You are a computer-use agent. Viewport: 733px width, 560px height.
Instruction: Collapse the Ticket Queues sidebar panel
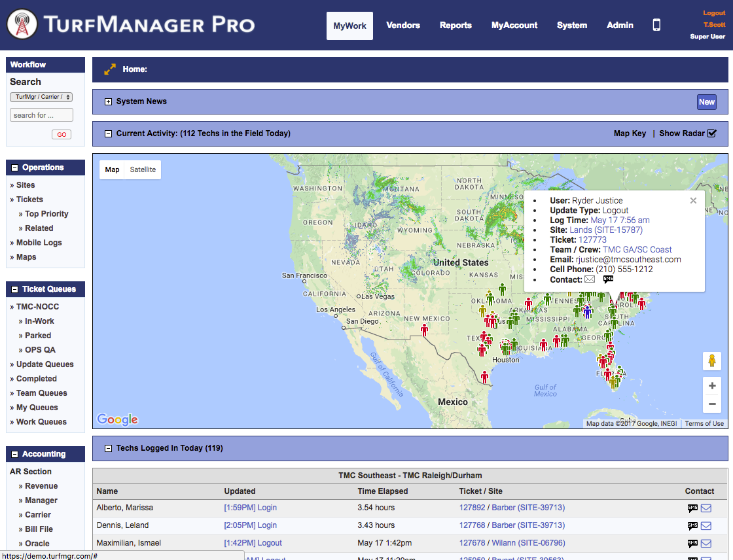click(x=14, y=289)
